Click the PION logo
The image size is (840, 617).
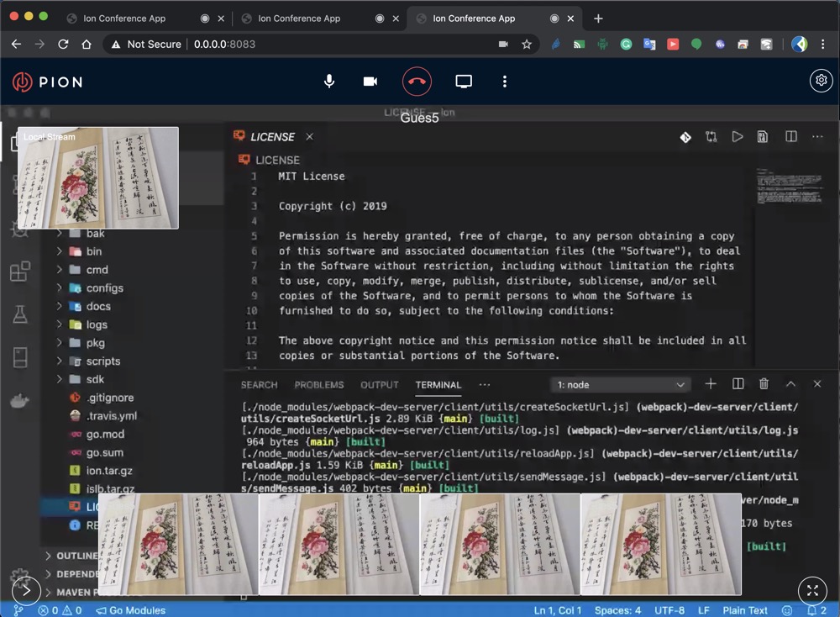(48, 82)
